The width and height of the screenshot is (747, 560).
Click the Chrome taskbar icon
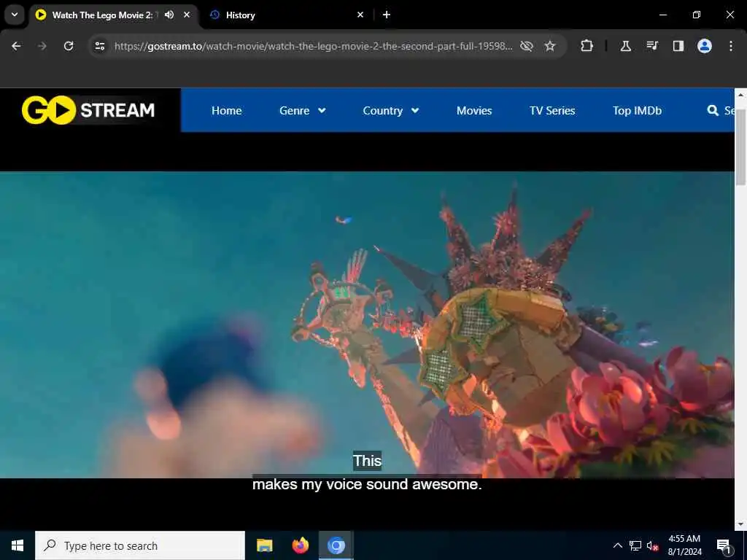tap(336, 545)
